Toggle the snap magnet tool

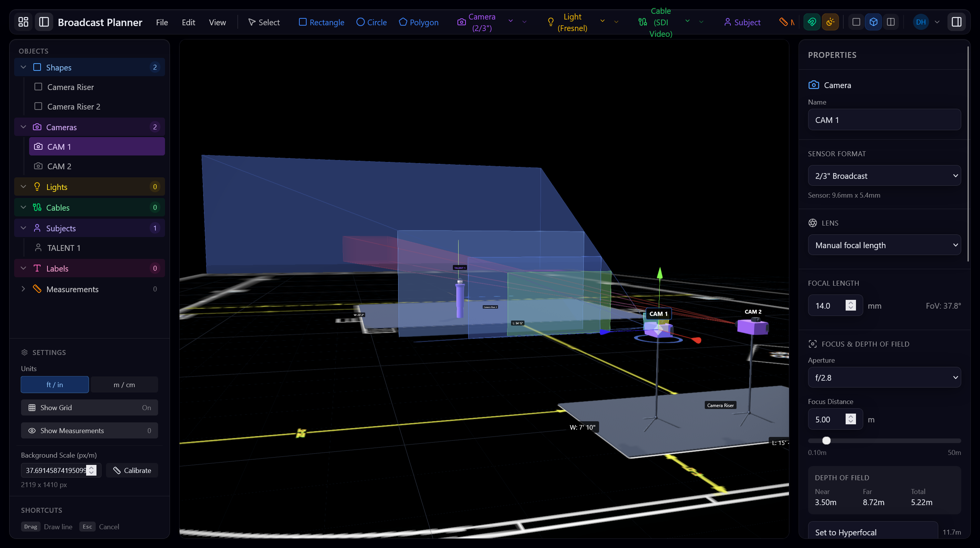(x=812, y=22)
